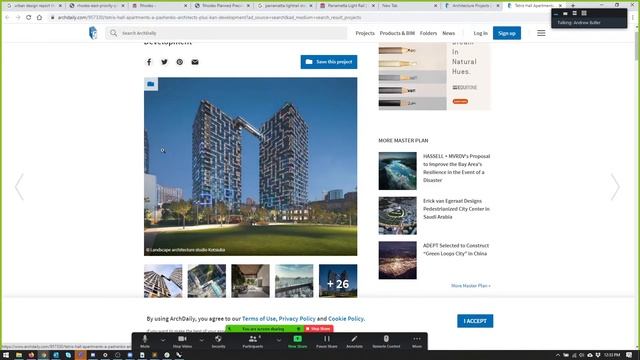
Task: Click the Sign up button
Action: (507, 33)
